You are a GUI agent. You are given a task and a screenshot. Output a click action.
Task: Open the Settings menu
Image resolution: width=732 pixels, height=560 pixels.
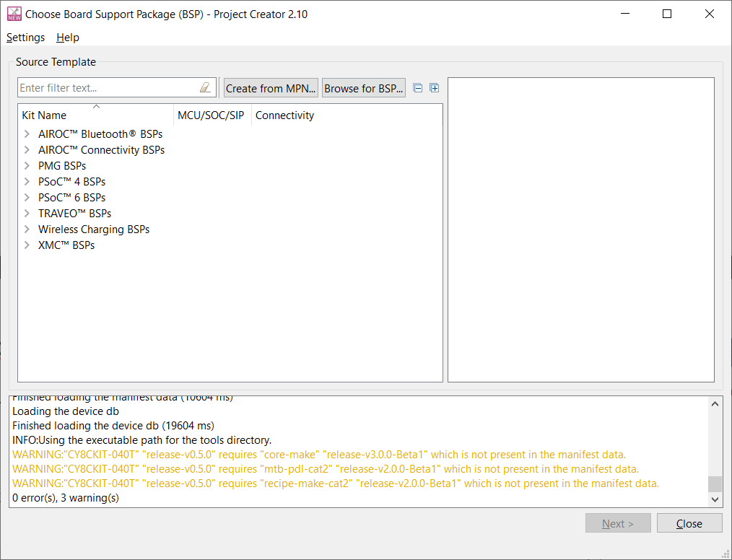point(26,38)
